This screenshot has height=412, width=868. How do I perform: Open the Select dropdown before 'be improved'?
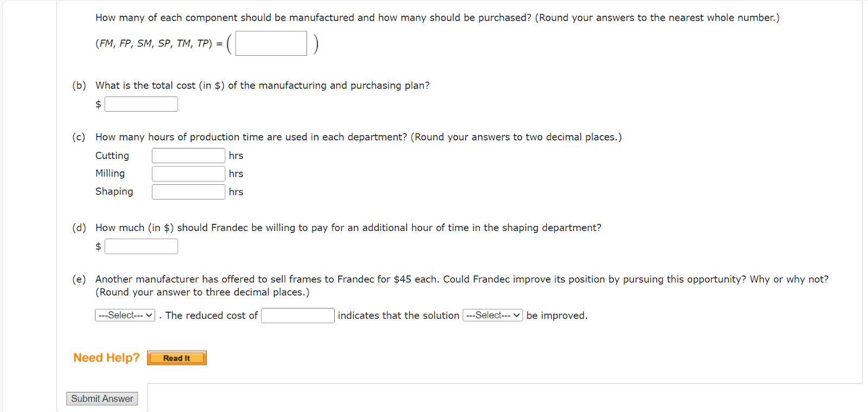click(x=492, y=315)
